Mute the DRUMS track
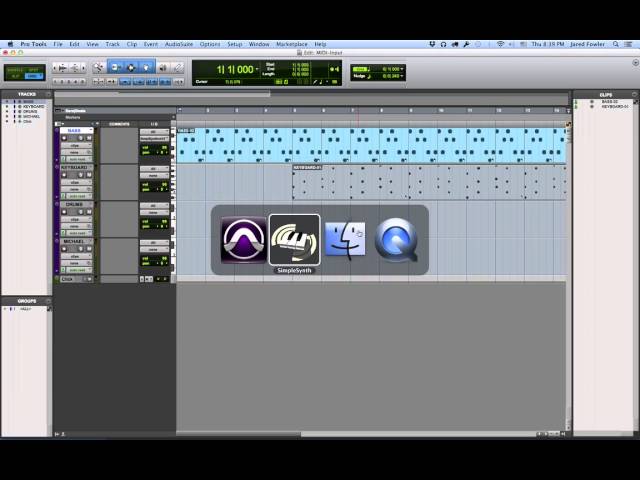 pyautogui.click(x=89, y=212)
